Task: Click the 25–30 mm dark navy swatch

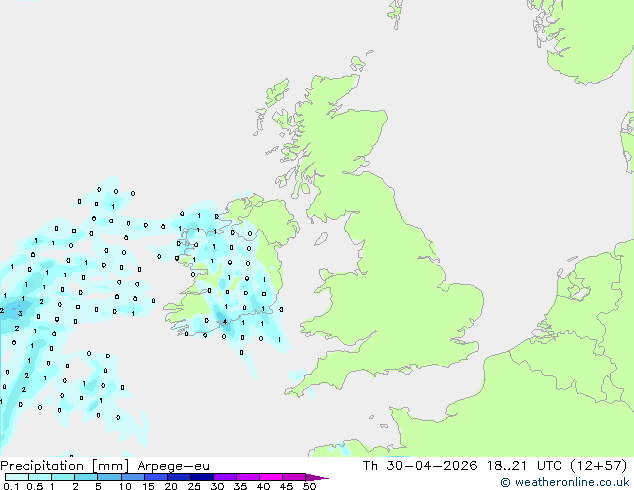Action: tap(202, 477)
